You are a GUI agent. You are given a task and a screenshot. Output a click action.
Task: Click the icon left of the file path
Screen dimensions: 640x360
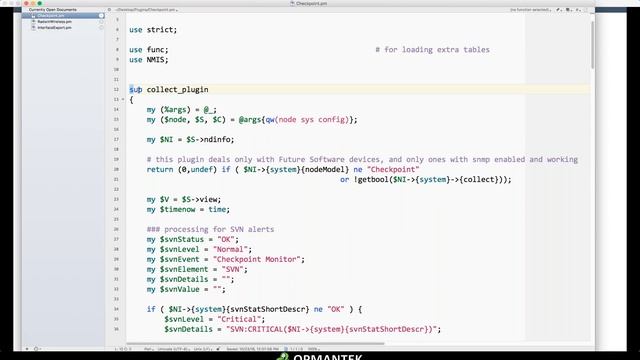click(109, 9)
